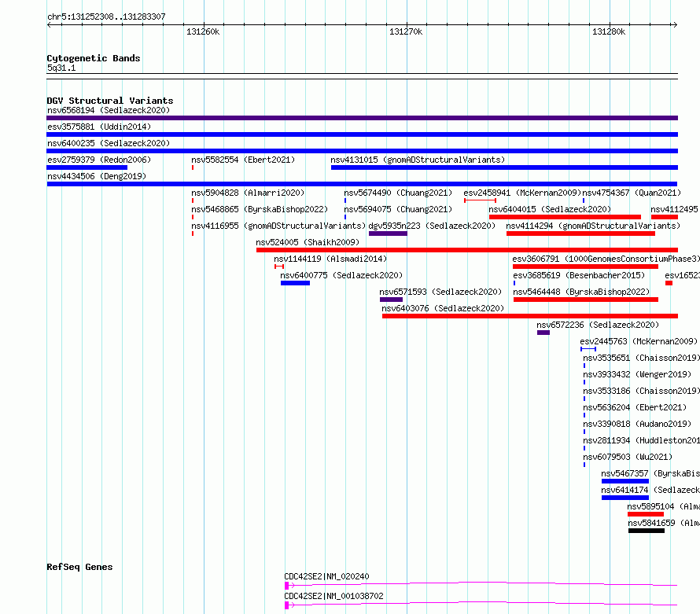Click nsv4112495 label beside the Quan2021 row
This screenshot has height=614, width=700.
(675, 209)
